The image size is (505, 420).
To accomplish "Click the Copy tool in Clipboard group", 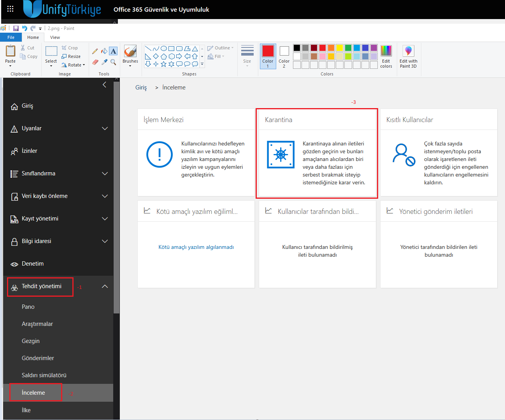I will [29, 56].
